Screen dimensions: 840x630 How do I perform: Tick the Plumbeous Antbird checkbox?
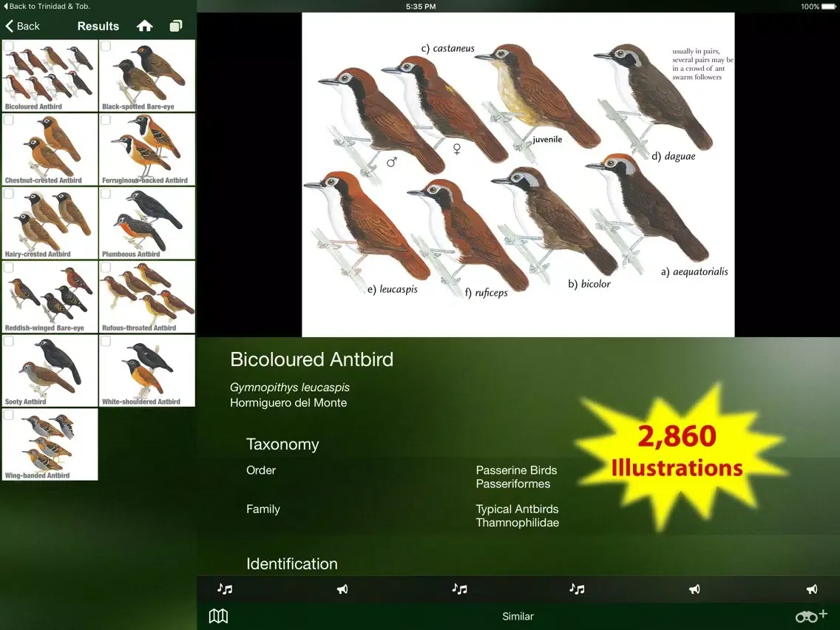106,194
